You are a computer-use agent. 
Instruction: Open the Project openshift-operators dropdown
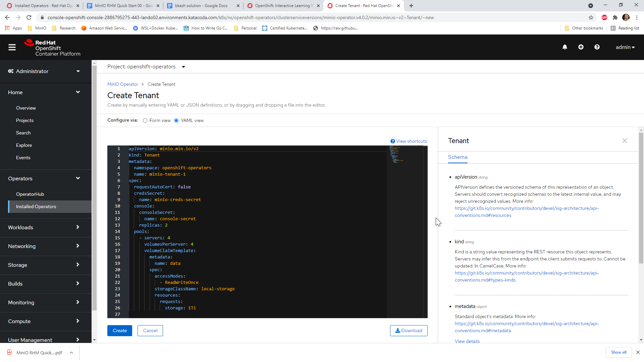click(x=146, y=67)
